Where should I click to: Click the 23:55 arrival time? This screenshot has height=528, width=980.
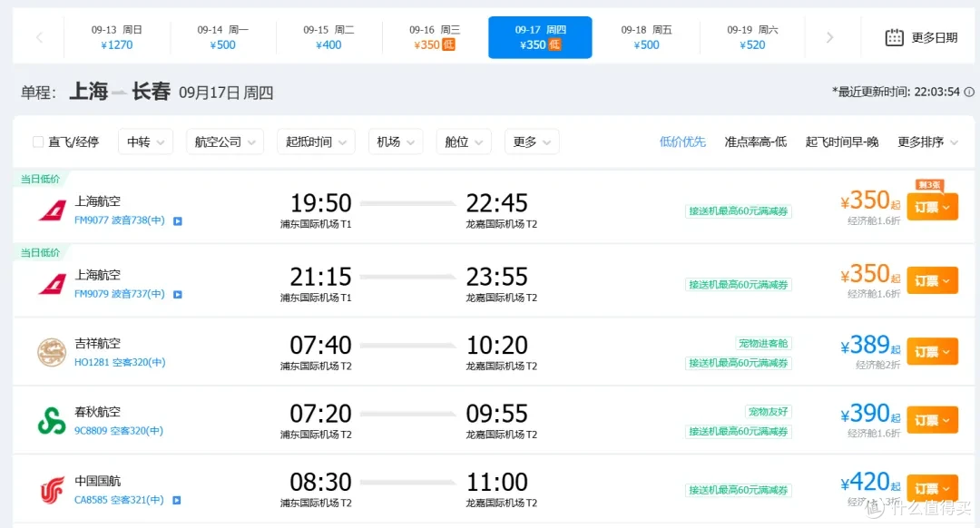[497, 277]
